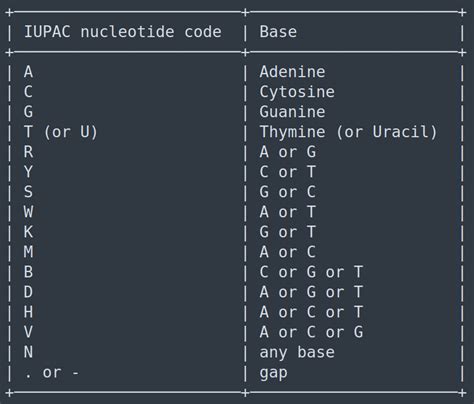Viewport: 474px width, 404px height.
Task: Click the 'A or T' base entry
Action: pos(287,212)
